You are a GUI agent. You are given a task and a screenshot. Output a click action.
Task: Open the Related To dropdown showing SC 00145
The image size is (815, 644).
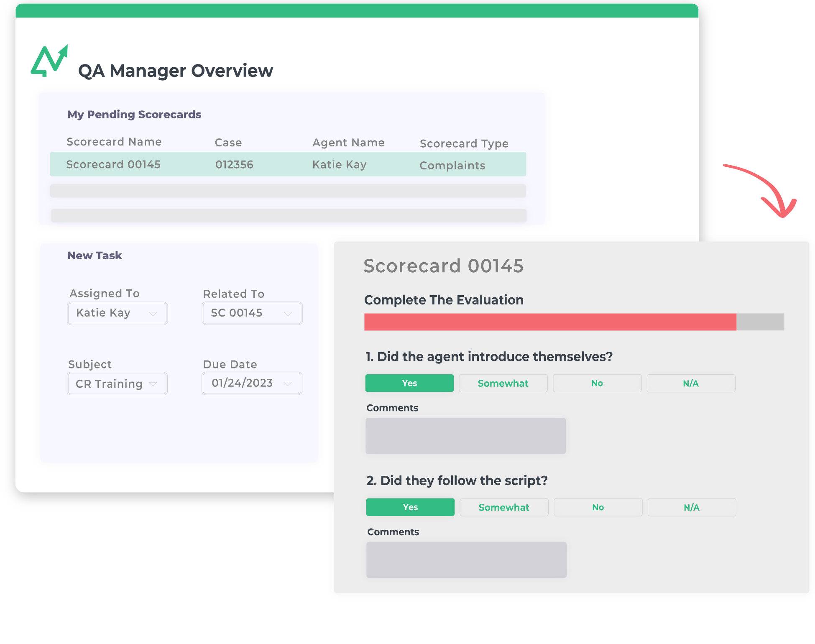(x=252, y=313)
